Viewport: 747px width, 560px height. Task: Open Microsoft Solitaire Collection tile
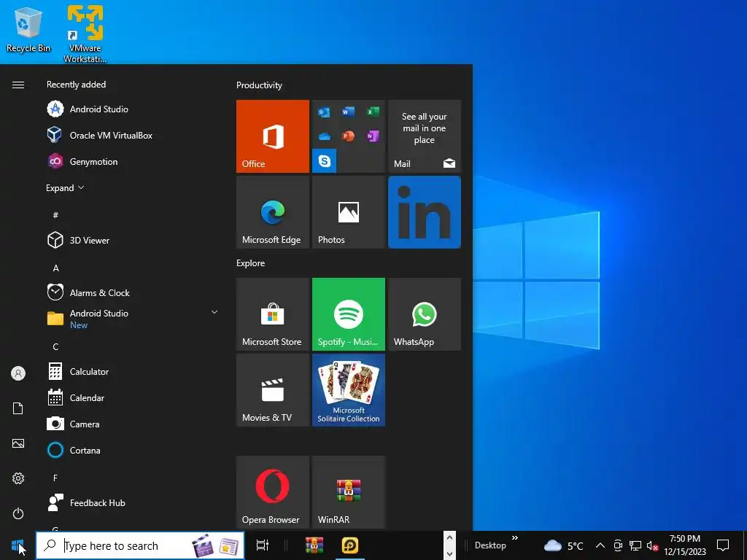coord(348,390)
